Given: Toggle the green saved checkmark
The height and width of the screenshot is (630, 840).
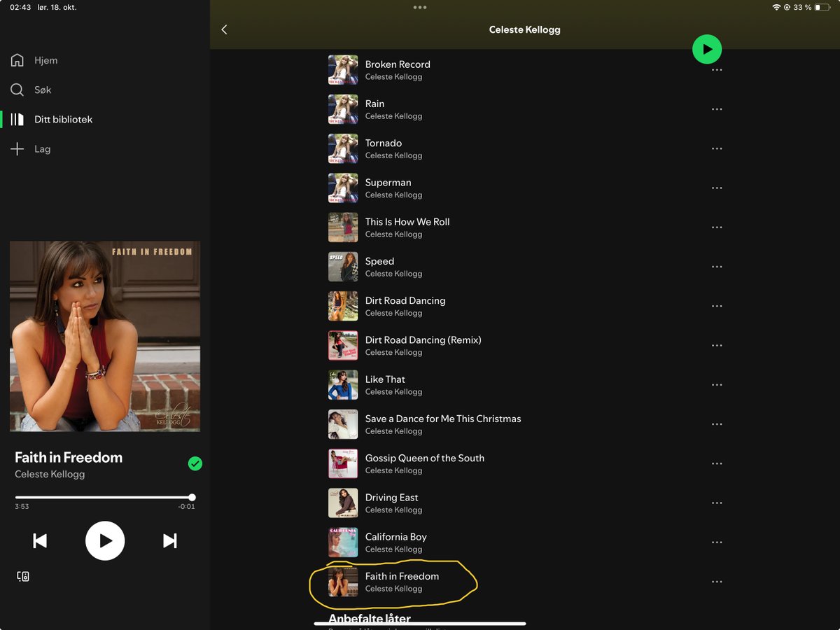Looking at the screenshot, I should click(195, 463).
